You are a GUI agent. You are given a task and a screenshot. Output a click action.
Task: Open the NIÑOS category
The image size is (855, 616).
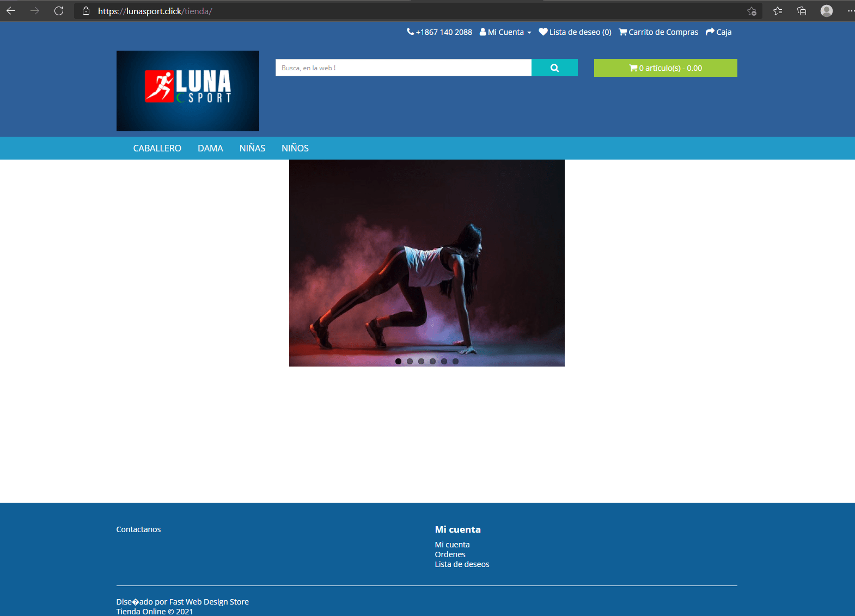[x=295, y=148]
